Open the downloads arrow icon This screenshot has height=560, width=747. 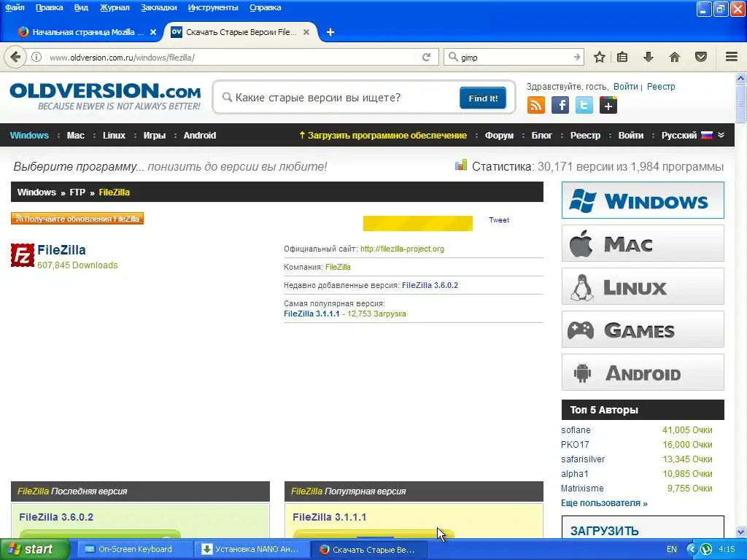(x=648, y=57)
